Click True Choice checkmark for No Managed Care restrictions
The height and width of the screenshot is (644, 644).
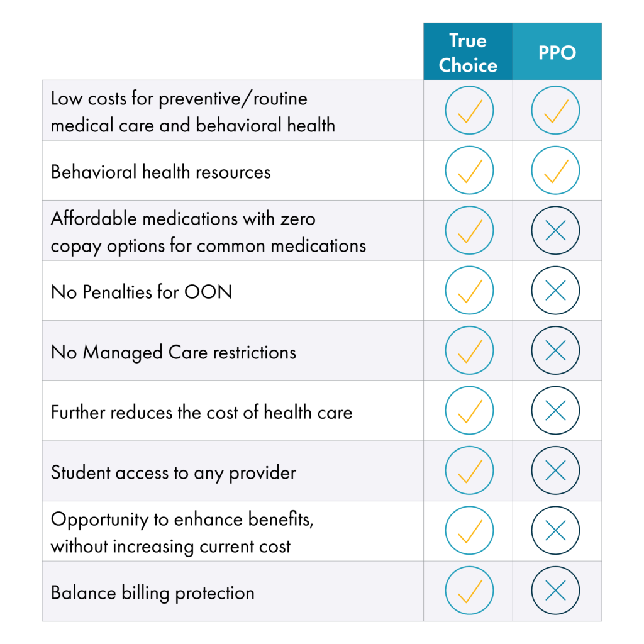point(469,351)
